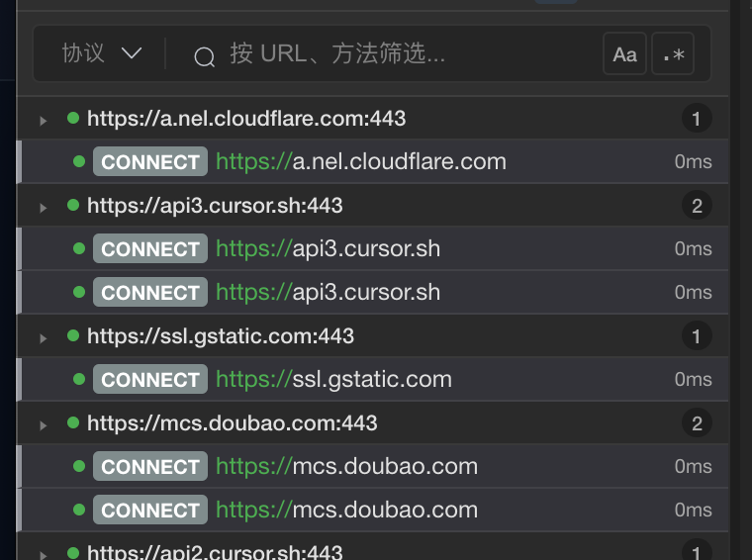Collapse the a.nel.cloudflare.com:443 group
752x560 pixels.
point(44,120)
